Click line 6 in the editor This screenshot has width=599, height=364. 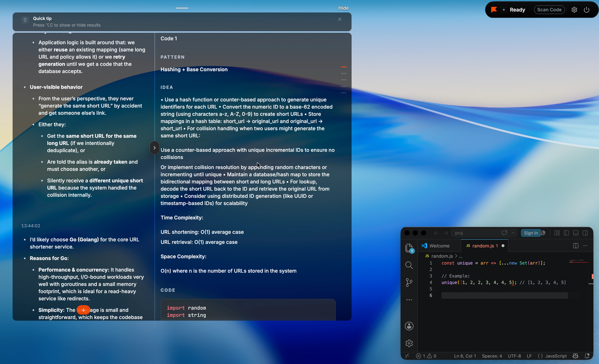click(504, 295)
